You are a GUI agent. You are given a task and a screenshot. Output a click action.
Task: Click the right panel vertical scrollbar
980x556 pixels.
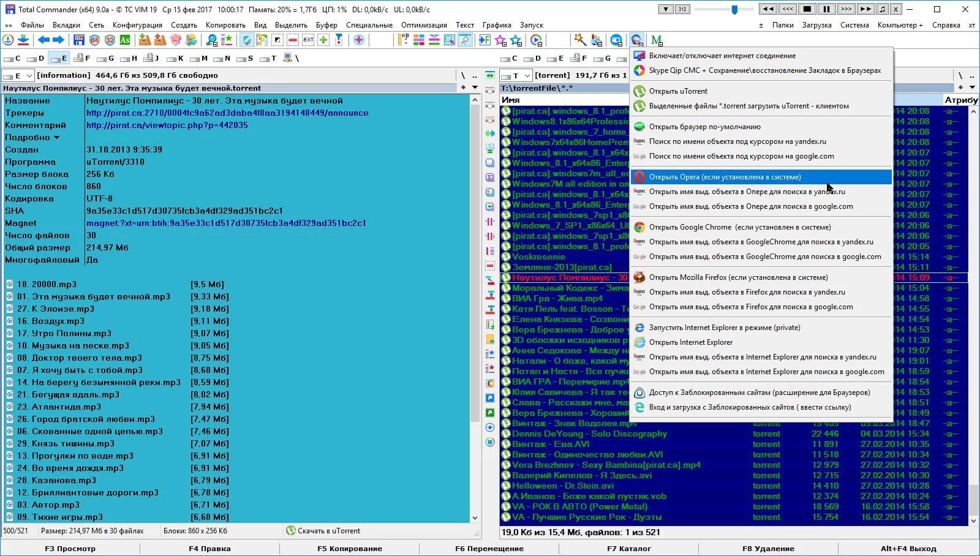pos(973,316)
